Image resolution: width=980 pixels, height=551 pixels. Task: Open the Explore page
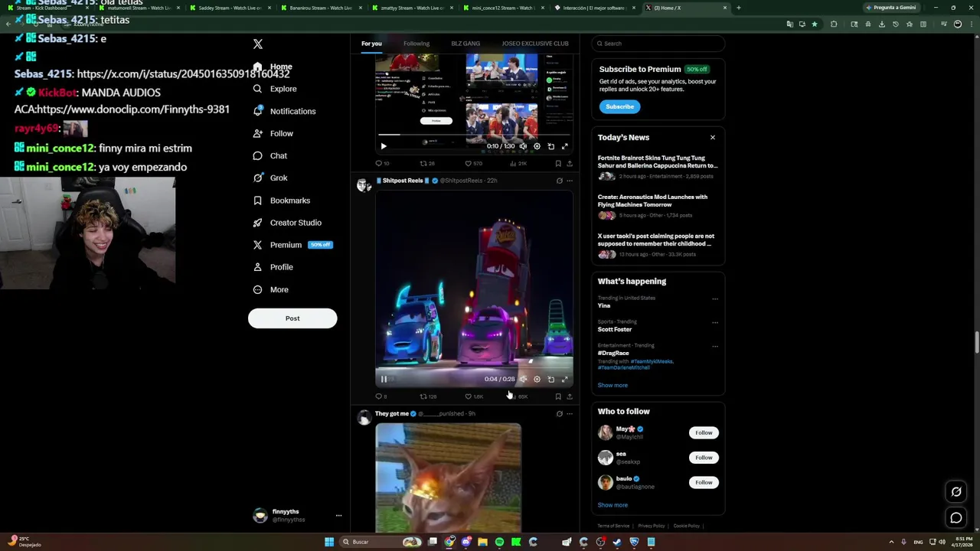coord(275,89)
